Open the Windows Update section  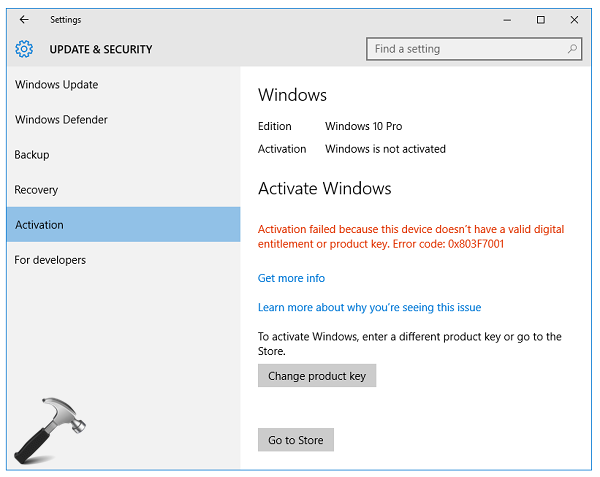coord(123,85)
